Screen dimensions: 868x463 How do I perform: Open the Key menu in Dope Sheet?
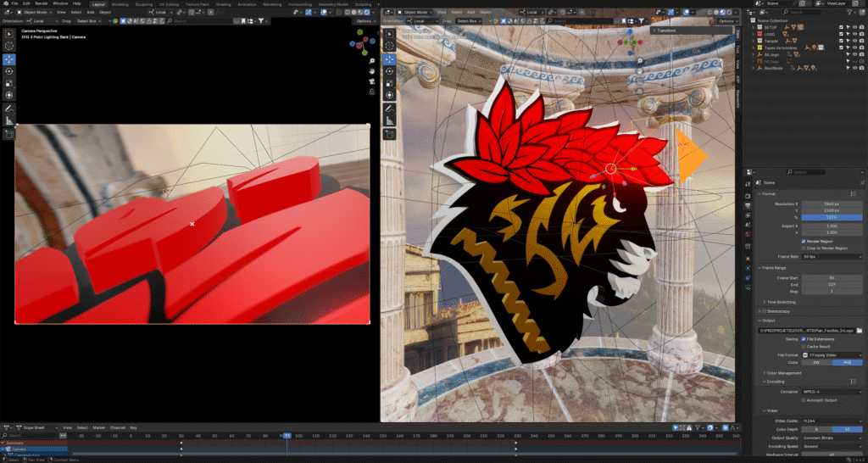click(133, 427)
